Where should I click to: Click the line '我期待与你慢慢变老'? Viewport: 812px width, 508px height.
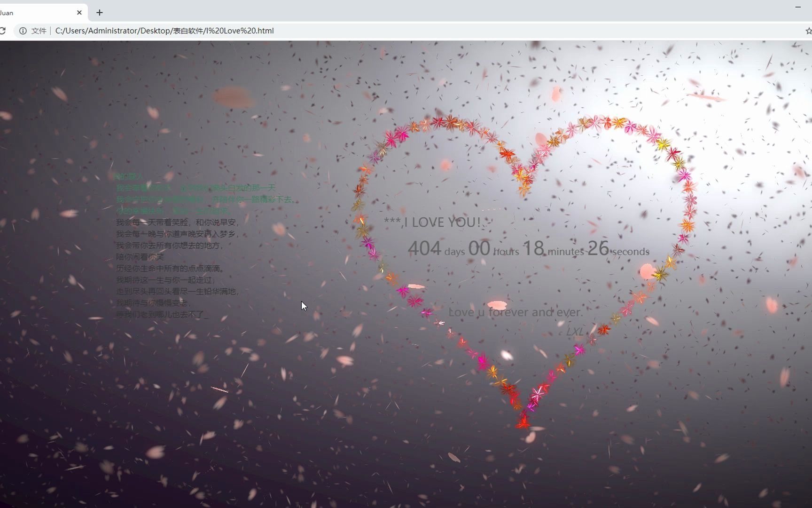point(153,303)
